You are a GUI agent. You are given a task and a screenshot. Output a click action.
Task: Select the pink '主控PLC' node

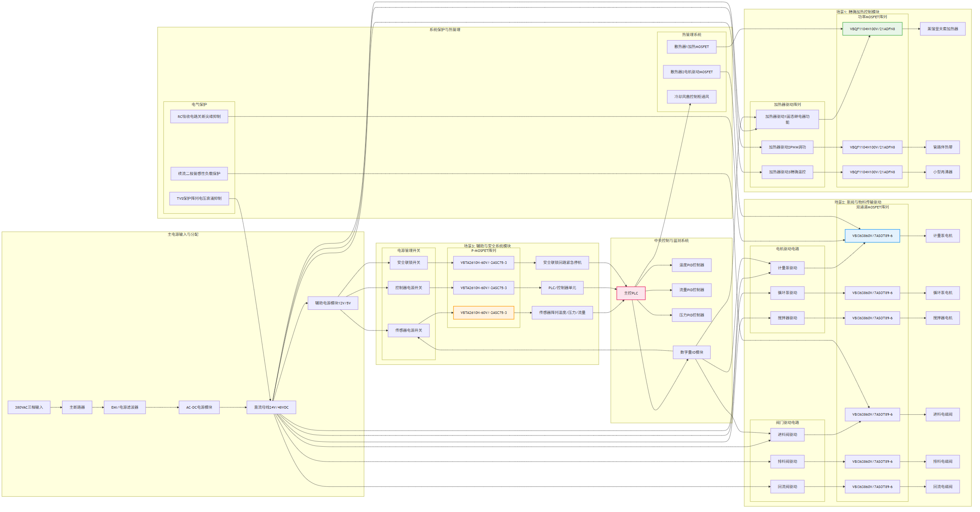pos(631,293)
